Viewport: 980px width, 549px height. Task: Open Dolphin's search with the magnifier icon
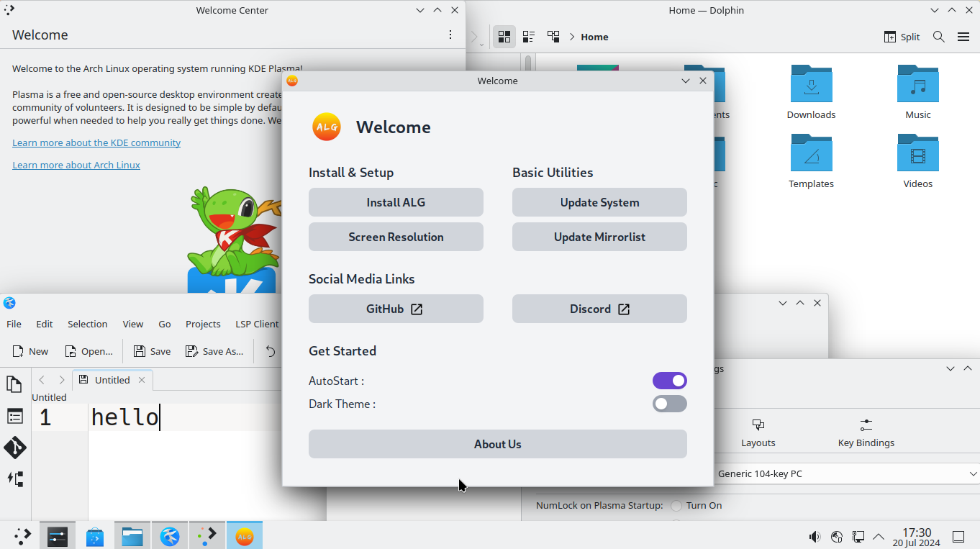(x=938, y=36)
